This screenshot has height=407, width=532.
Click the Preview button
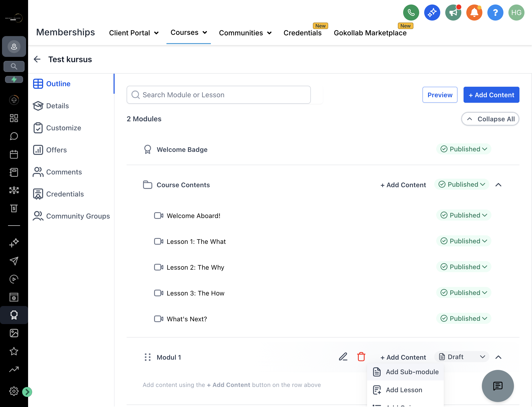[x=440, y=95]
